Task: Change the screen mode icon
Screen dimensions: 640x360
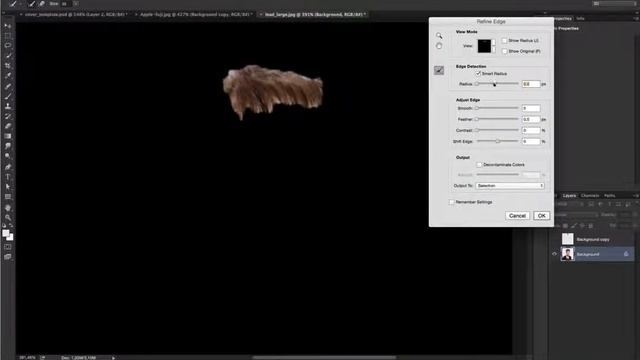Action: [8, 257]
